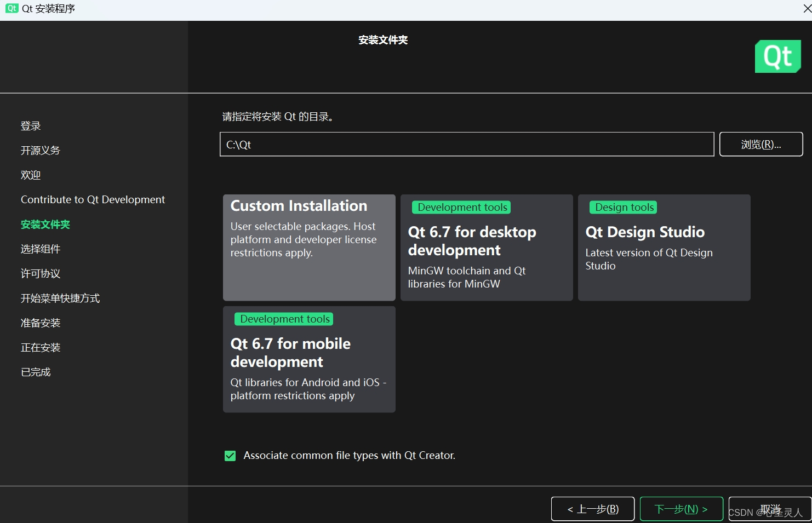
Task: Select 开始菜单快捷方式 step
Action: click(60, 298)
